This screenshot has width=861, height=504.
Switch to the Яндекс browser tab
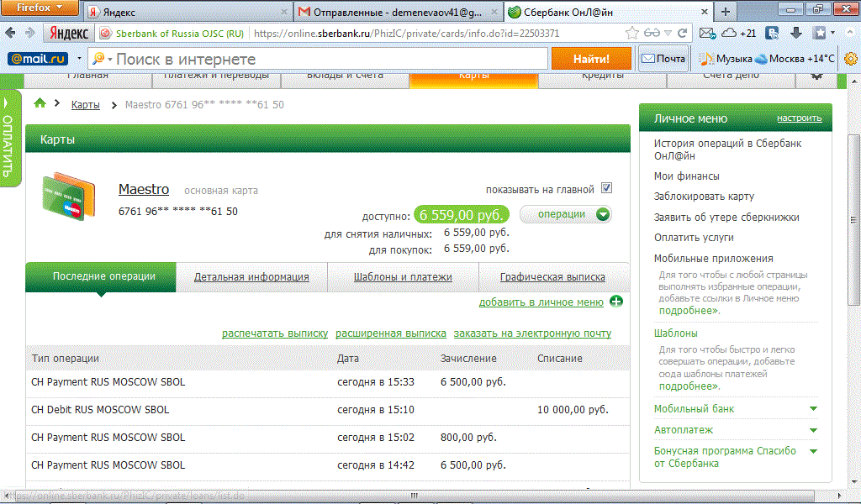tap(188, 12)
